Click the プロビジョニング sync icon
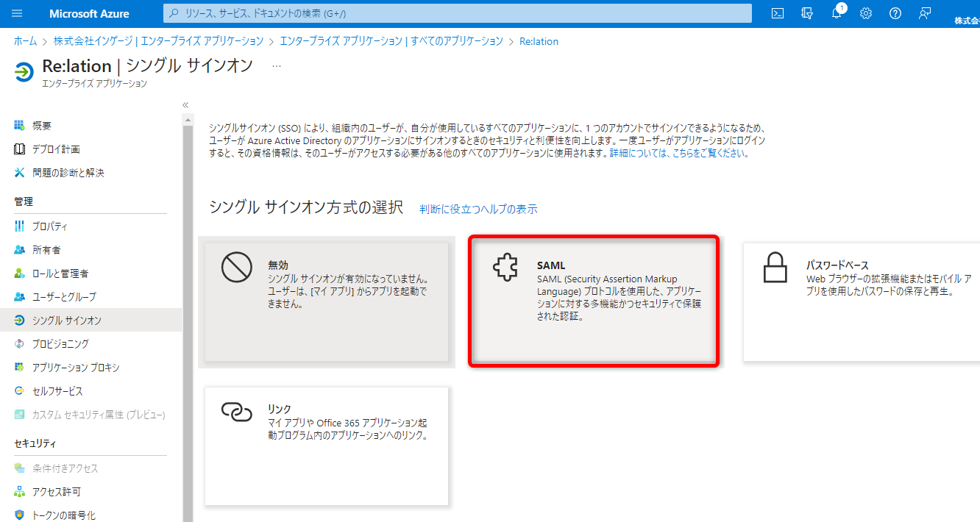This screenshot has height=522, width=980. click(20, 344)
